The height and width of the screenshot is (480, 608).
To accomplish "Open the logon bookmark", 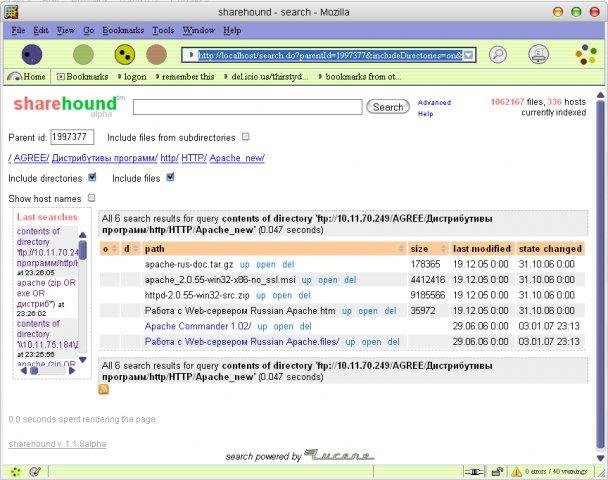I will click(132, 77).
